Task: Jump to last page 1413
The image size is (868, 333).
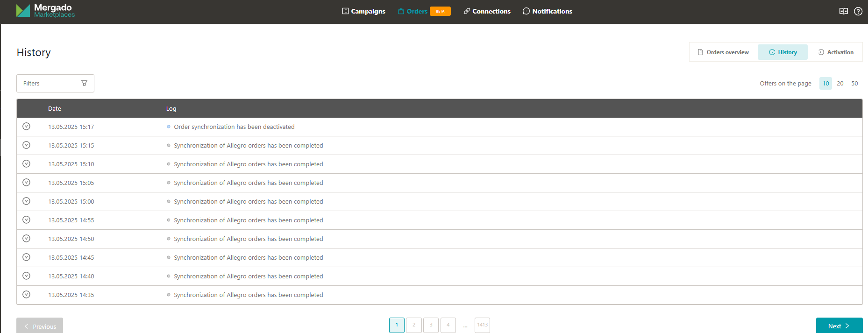Action: click(x=482, y=325)
